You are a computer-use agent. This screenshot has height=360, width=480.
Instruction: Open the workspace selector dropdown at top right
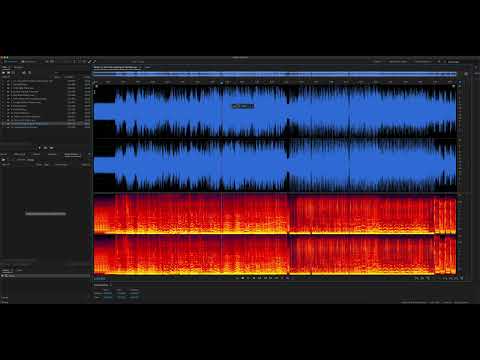[453, 62]
